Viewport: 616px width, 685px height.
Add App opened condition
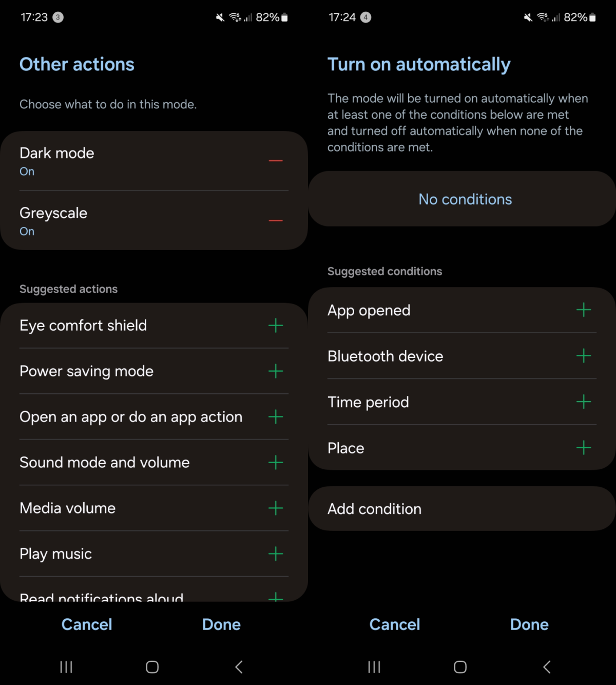coord(584,310)
